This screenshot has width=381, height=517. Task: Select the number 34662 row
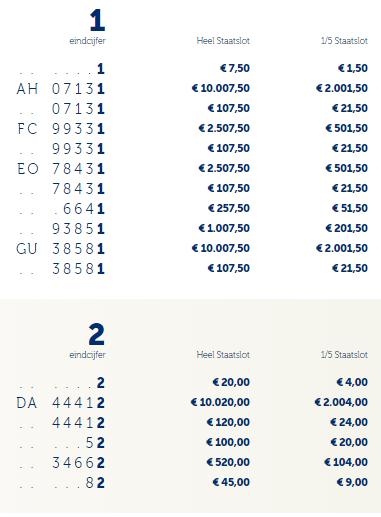(x=61, y=463)
